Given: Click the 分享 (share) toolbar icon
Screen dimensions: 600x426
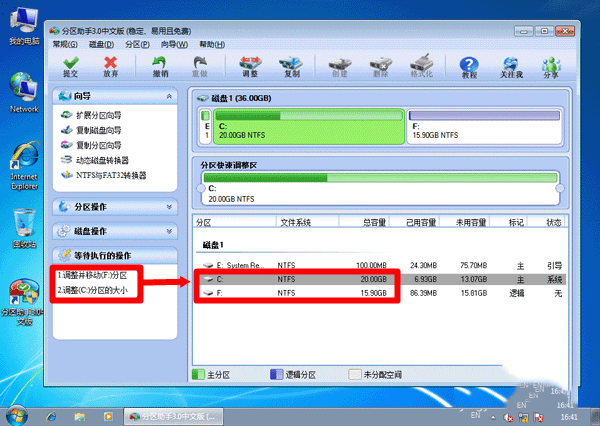Looking at the screenshot, I should 551,67.
